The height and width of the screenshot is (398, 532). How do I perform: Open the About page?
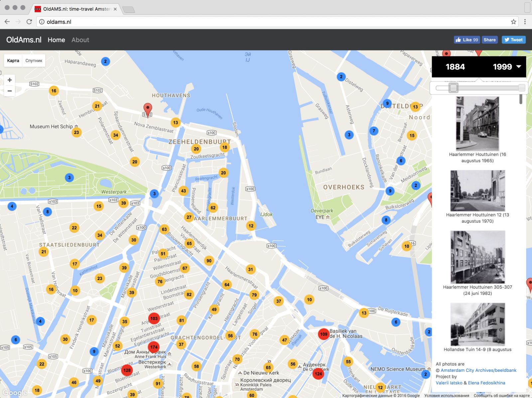tap(80, 40)
